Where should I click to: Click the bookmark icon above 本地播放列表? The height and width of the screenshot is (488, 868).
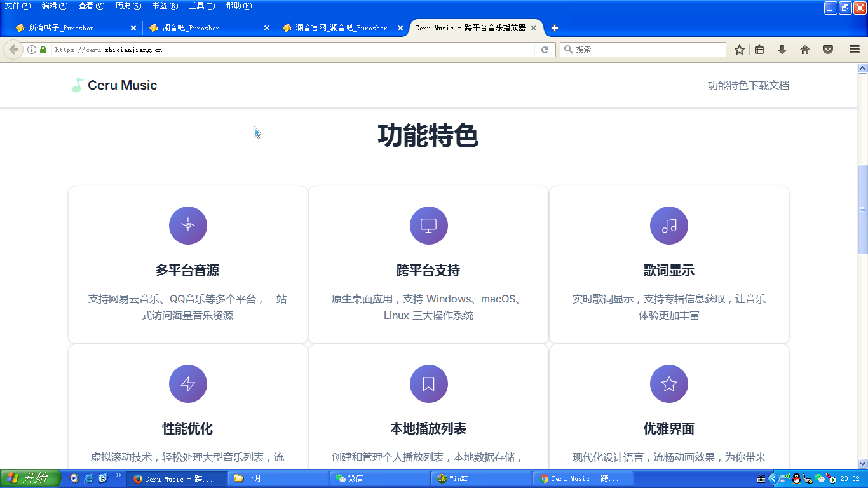pyautogui.click(x=428, y=384)
